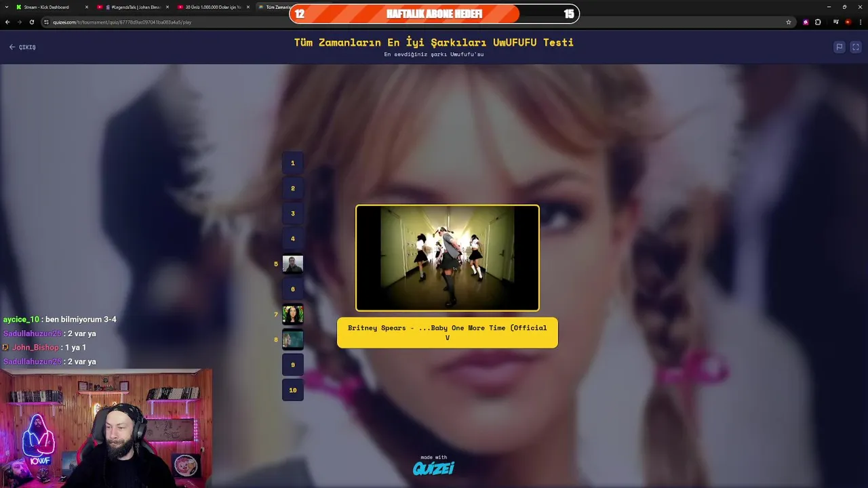Viewport: 868px width, 488px height.
Task: Click John_Bishop chat message
Action: (44, 348)
